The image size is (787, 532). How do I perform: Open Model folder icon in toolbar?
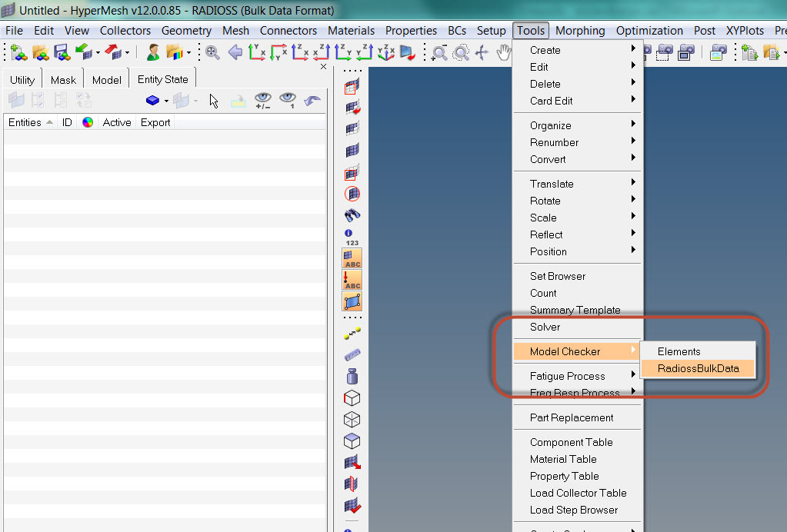(41, 52)
